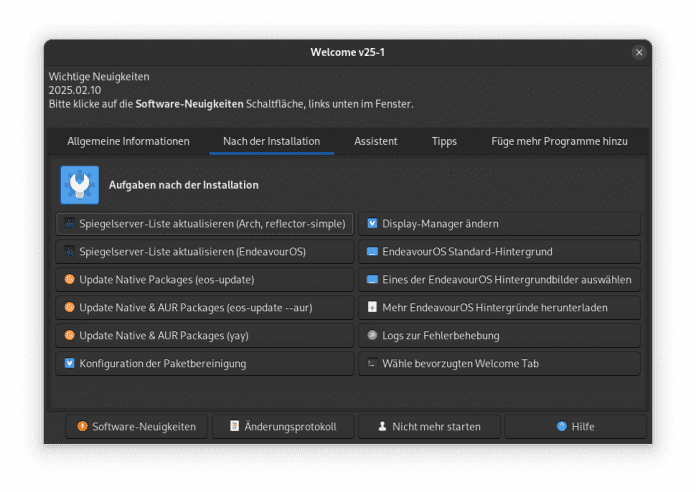Click the monitor icon for EndeavourOS Standard-Hintergrund

372,252
